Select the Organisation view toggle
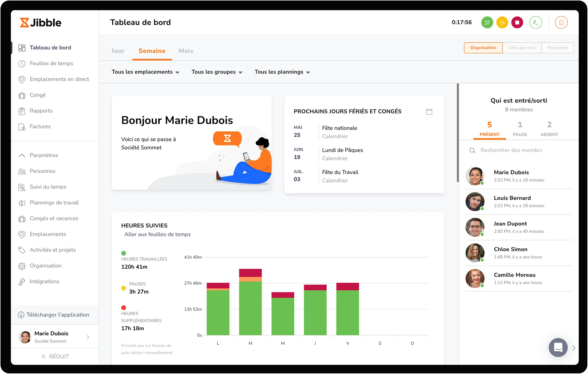This screenshot has width=588, height=374. 483,48
